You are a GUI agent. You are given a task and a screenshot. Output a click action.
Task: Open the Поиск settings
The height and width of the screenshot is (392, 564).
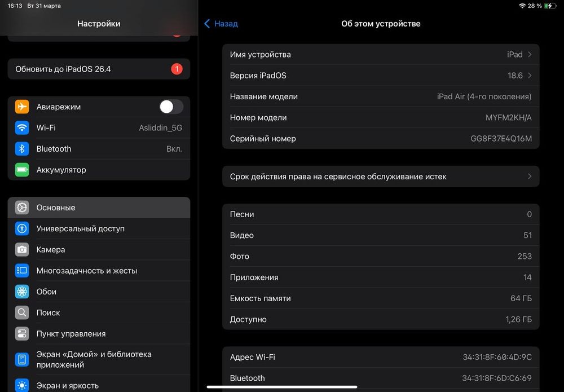pyautogui.click(x=99, y=312)
